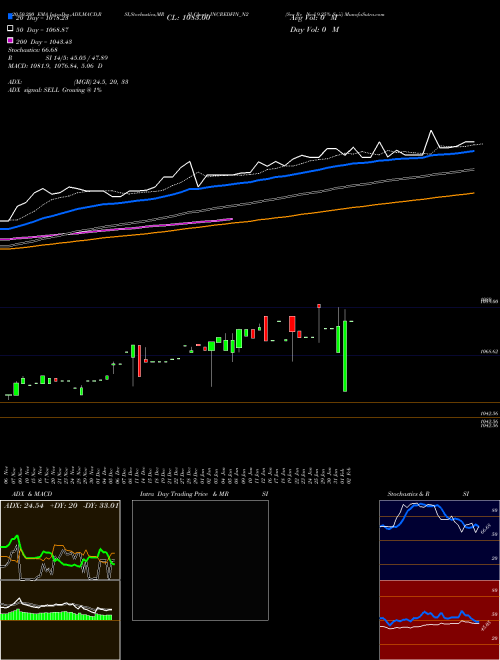
Task: Open the blue Stochastics mini chart
Action: pyautogui.click(x=439, y=540)
